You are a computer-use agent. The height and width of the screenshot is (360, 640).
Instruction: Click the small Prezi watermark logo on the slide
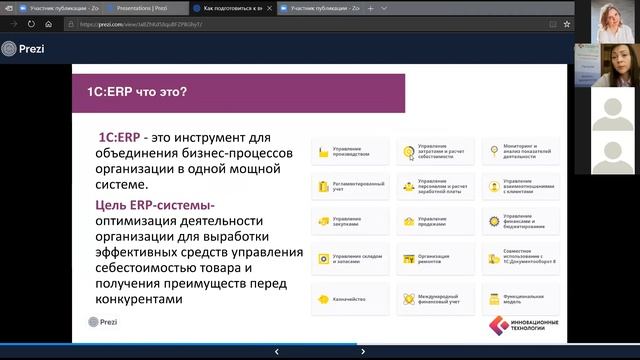tap(103, 322)
